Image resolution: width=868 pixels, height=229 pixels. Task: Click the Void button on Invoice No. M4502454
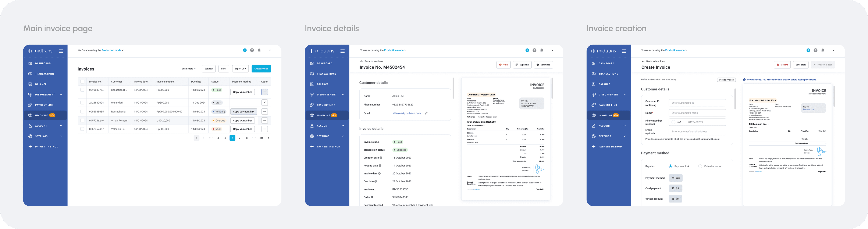[x=504, y=65]
